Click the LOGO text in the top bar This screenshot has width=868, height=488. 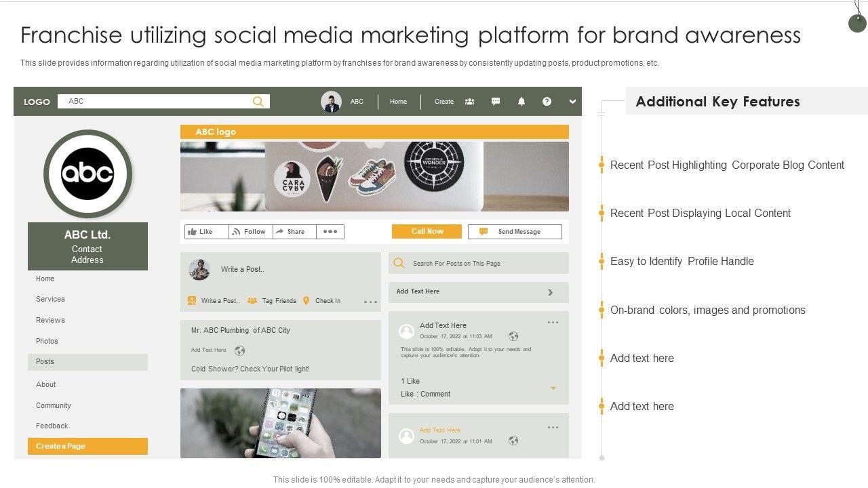(x=37, y=102)
